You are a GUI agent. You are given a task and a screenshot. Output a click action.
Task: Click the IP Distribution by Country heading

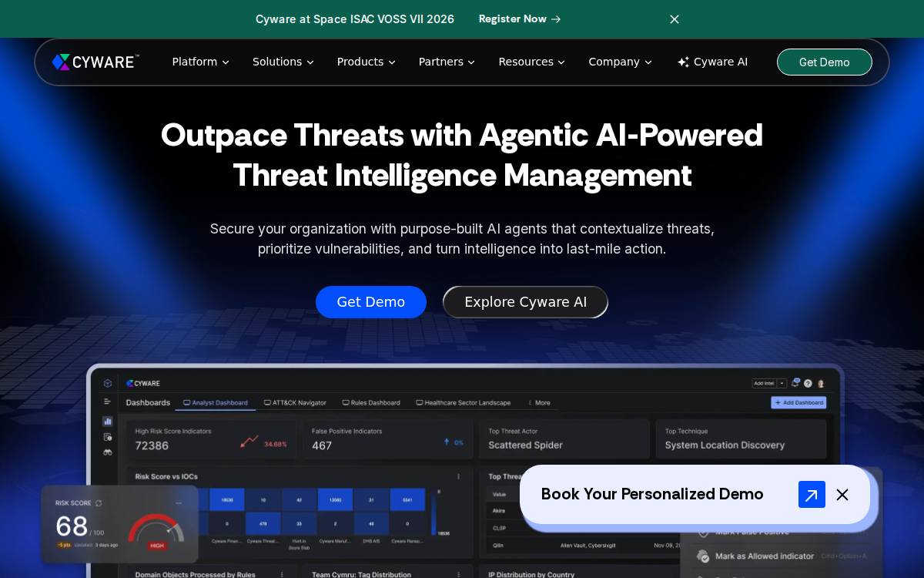coord(531,574)
